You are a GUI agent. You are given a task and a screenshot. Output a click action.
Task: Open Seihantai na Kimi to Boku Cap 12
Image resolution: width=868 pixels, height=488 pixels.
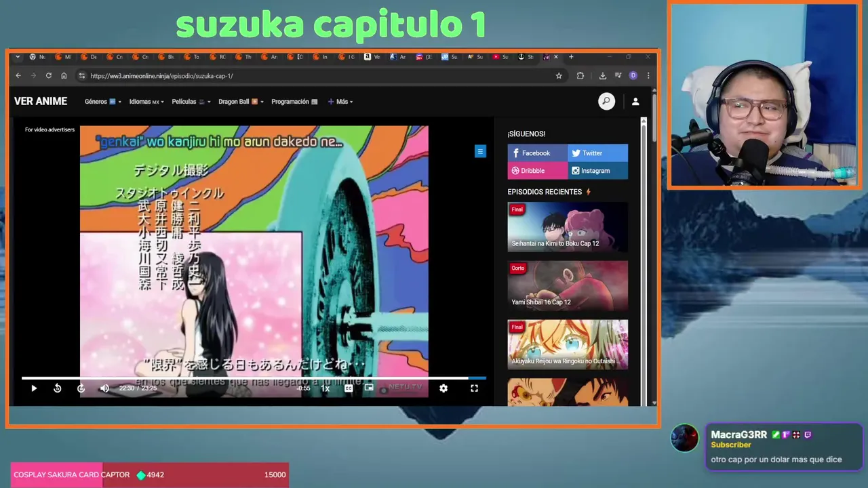(568, 227)
